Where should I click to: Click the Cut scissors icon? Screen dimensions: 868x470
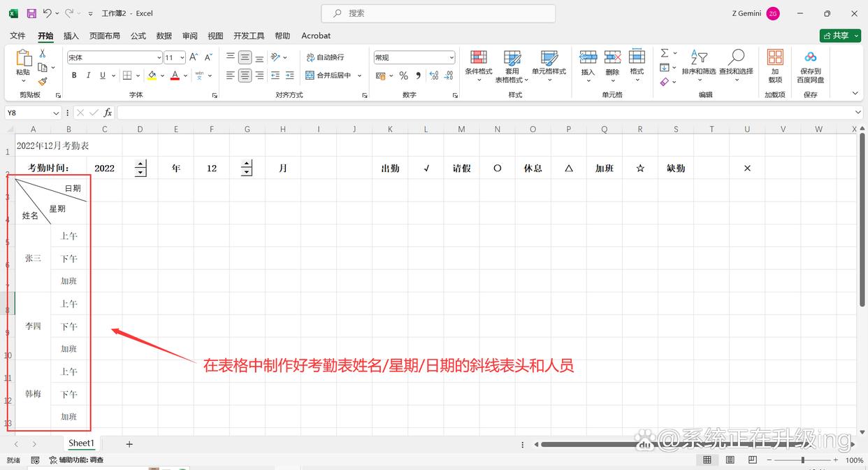[43, 54]
